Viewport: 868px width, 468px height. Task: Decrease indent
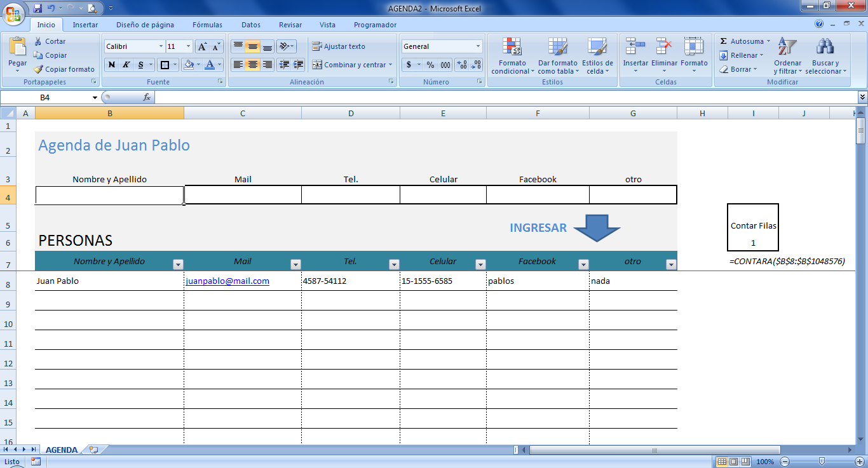284,65
